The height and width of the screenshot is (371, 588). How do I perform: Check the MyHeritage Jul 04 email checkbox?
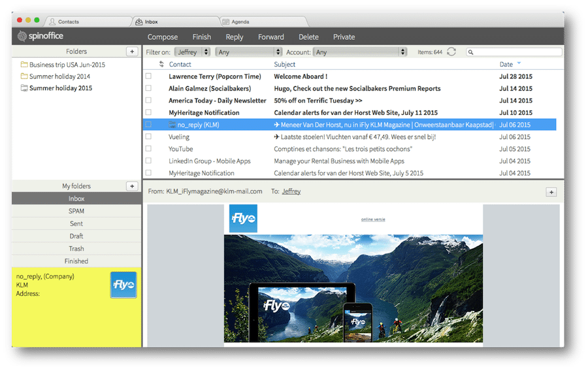tap(148, 172)
